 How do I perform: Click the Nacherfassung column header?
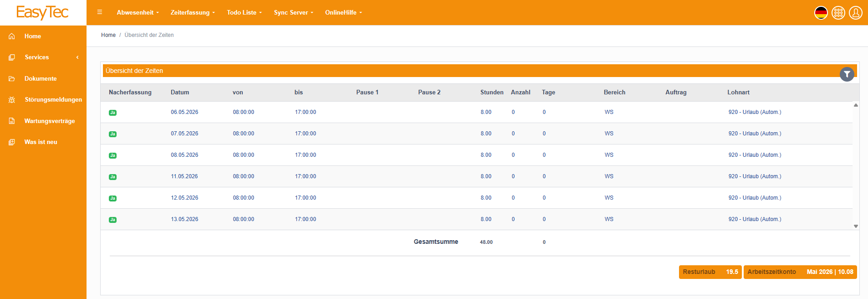[130, 92]
